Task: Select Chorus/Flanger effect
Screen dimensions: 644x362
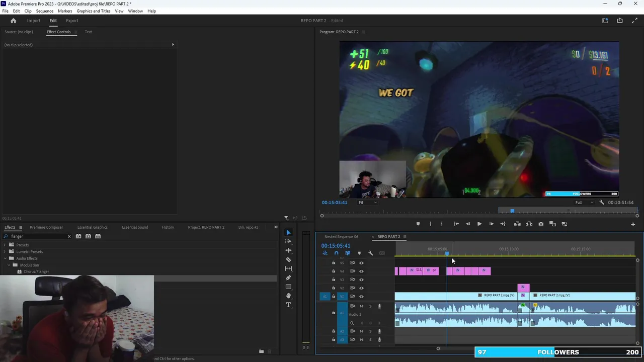Action: (36, 271)
